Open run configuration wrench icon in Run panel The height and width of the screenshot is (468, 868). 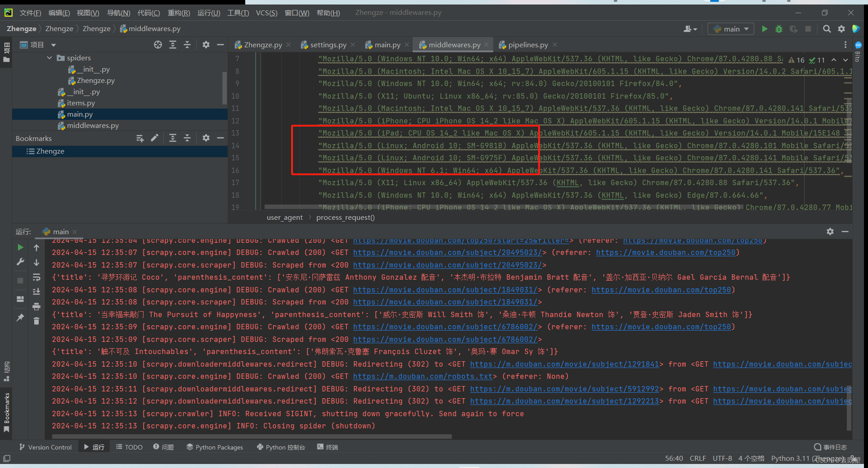pos(20,262)
